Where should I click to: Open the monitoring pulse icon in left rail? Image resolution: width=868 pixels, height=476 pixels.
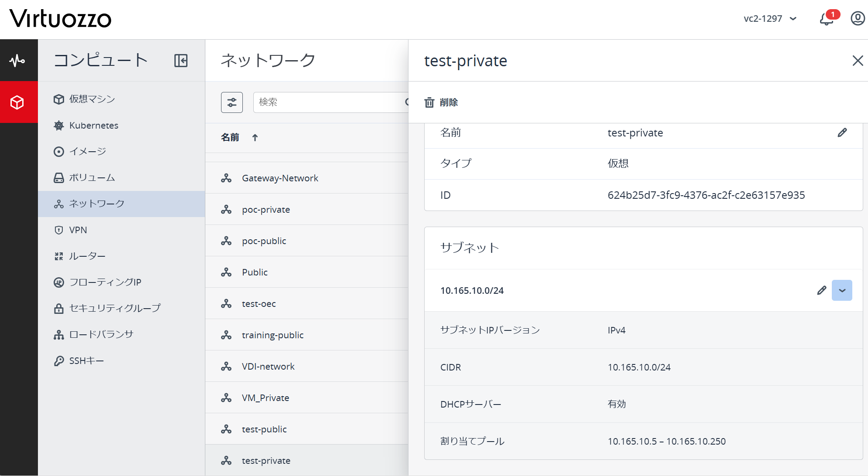17,60
